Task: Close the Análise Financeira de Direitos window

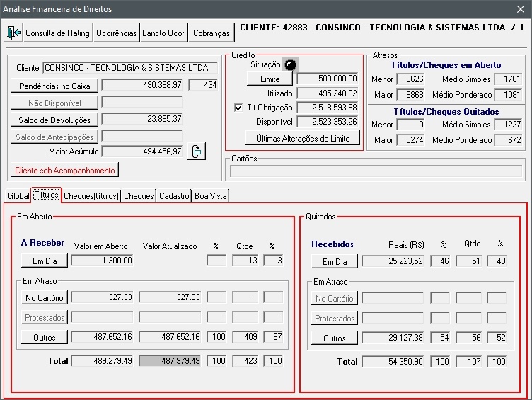Action: [521, 9]
